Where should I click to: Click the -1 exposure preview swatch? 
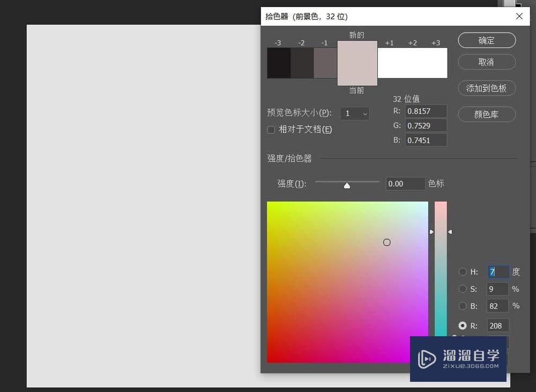pos(324,63)
